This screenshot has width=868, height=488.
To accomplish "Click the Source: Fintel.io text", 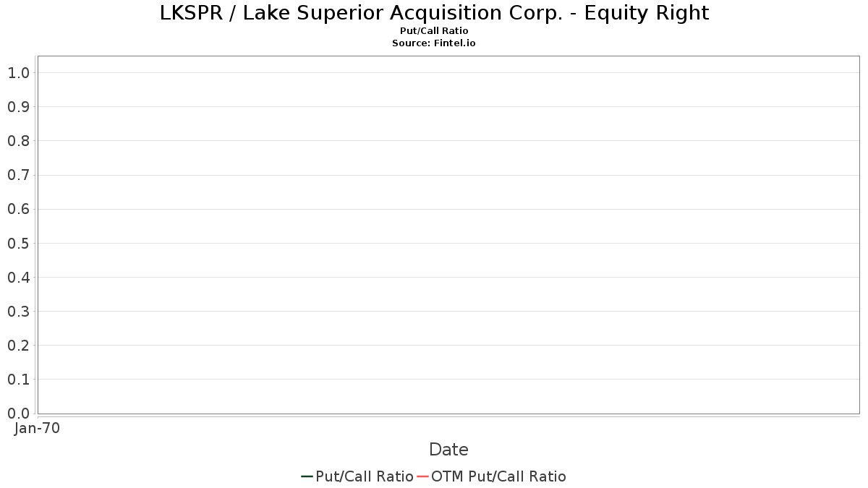I will [434, 43].
